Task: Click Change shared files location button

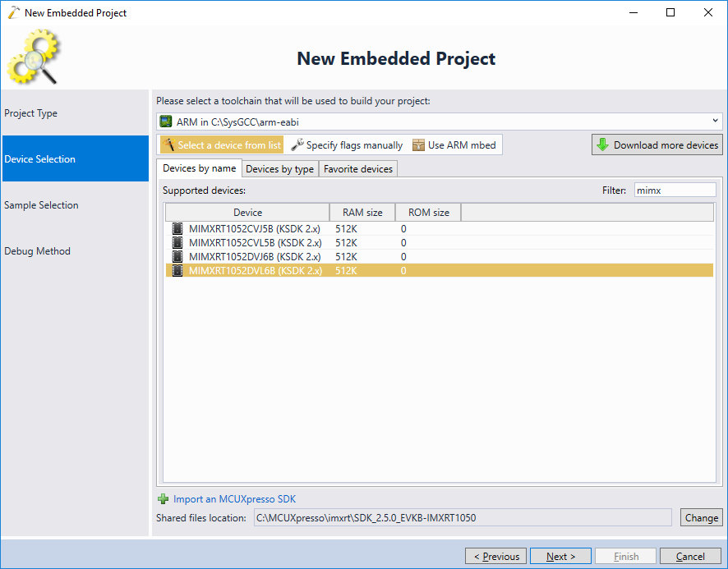Action: point(702,517)
